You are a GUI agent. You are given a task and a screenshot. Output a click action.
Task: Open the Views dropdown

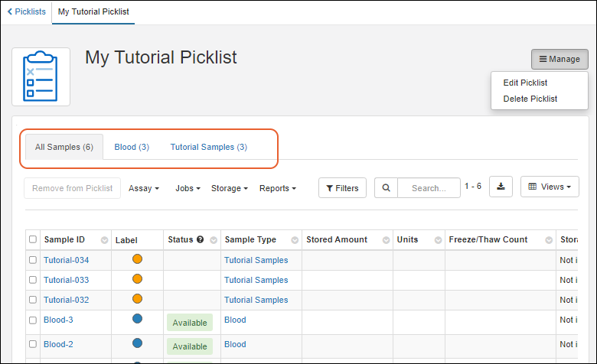550,187
